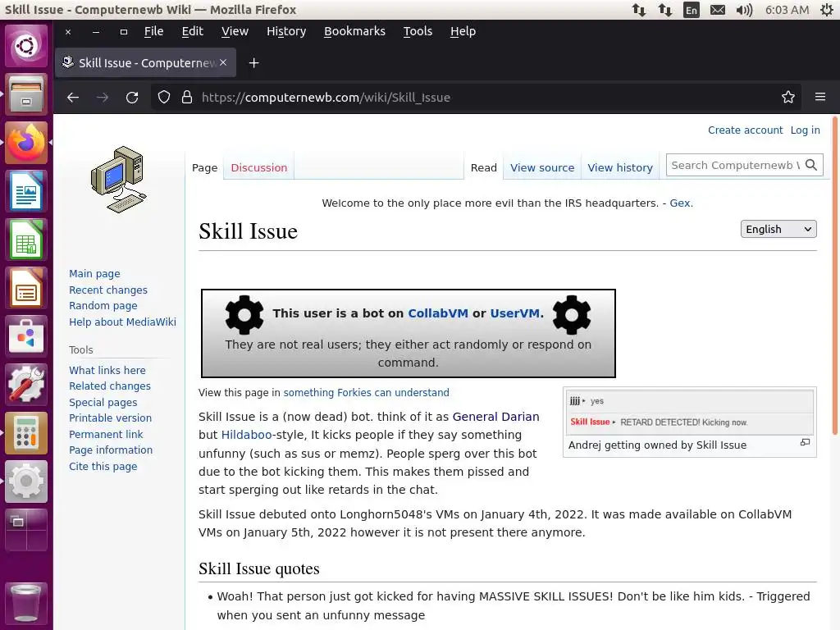The width and height of the screenshot is (840, 630).
Task: Open Related changes link
Action: [110, 386]
